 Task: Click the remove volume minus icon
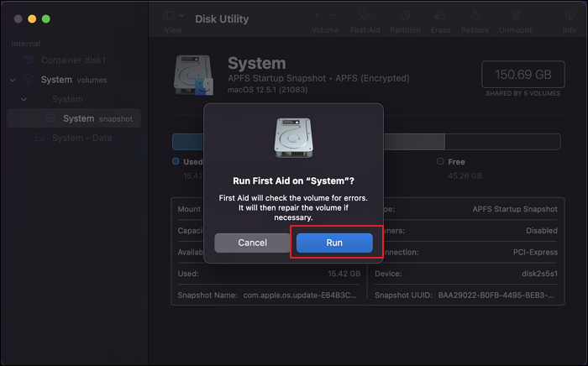coord(333,15)
